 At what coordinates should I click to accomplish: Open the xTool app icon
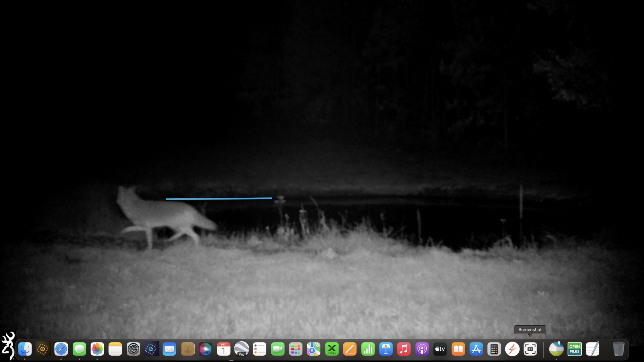click(332, 349)
